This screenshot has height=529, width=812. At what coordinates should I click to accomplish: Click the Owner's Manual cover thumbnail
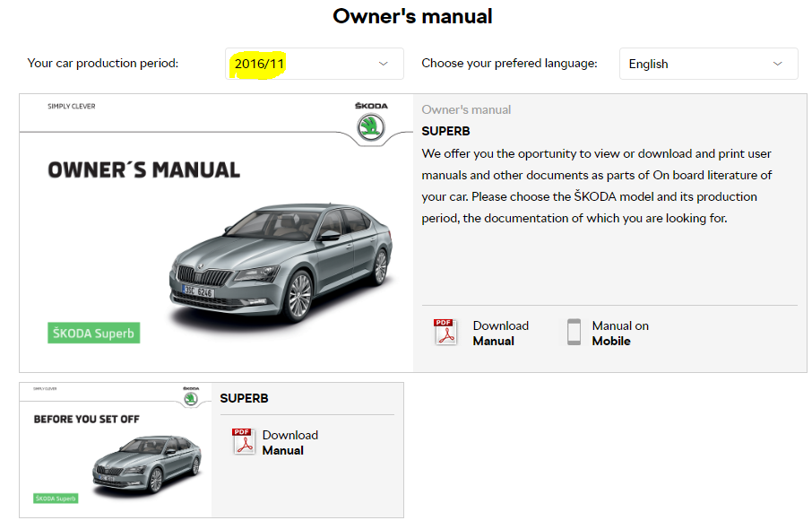(217, 233)
